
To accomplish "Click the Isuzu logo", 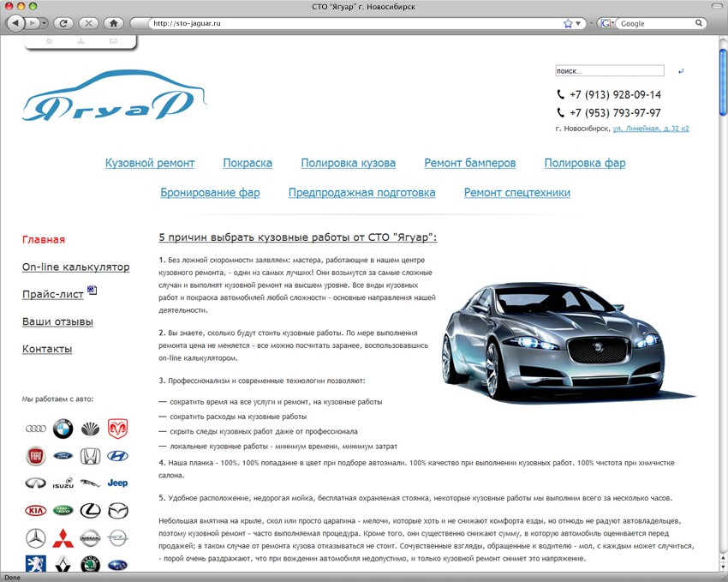I will click(x=63, y=483).
